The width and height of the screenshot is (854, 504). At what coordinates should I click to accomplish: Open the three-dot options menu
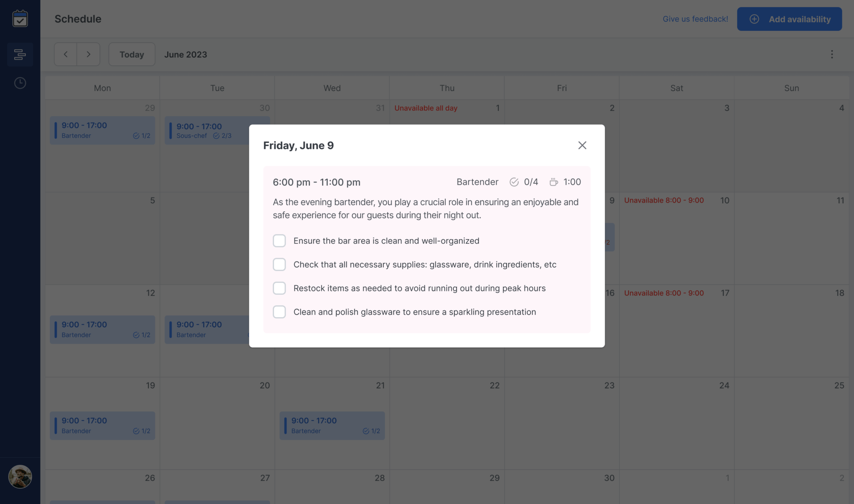[x=832, y=54]
